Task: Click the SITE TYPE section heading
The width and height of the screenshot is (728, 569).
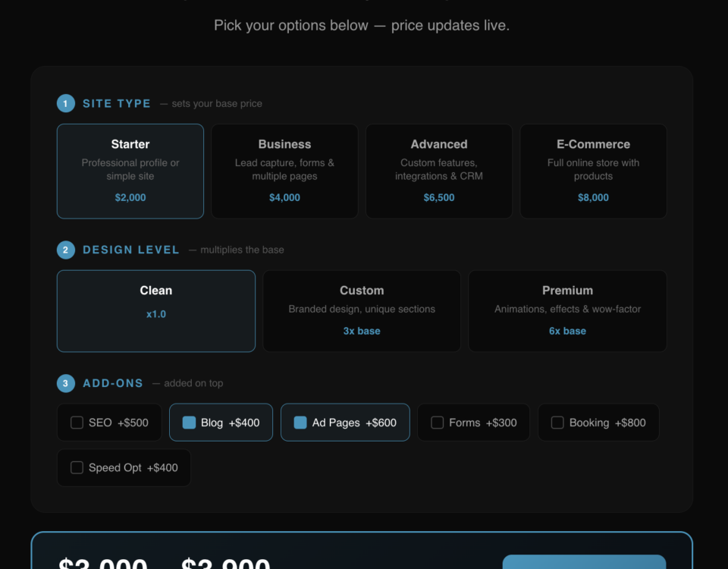Action: 117,103
